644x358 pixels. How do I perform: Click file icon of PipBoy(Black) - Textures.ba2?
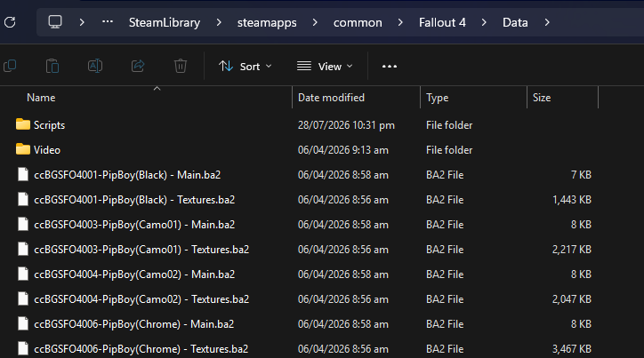23,199
